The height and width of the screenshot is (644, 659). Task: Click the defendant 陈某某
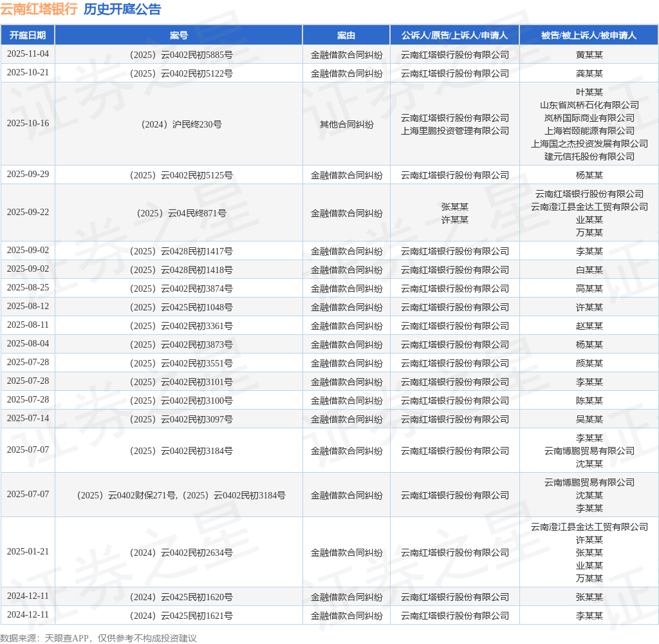[x=589, y=401]
